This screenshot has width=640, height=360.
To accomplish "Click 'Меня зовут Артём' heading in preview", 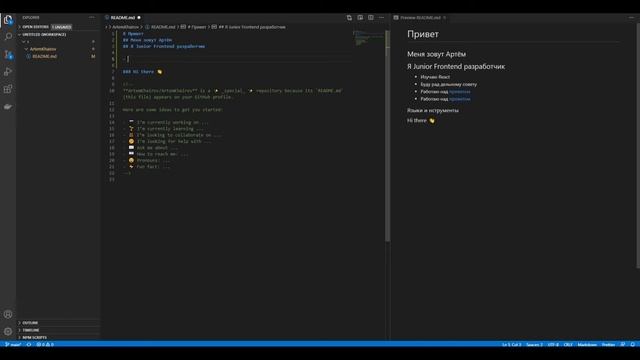I will tap(436, 54).
